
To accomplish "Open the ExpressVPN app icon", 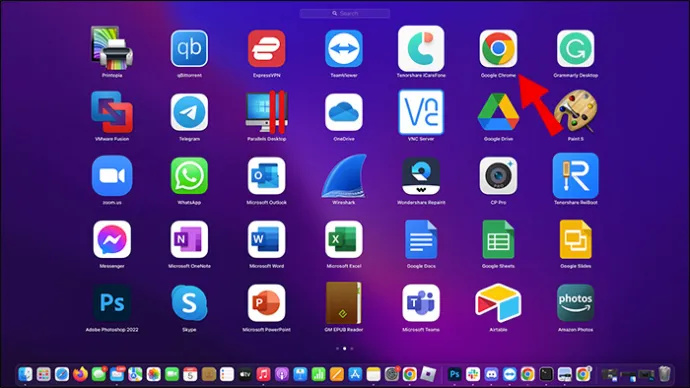I will [266, 48].
